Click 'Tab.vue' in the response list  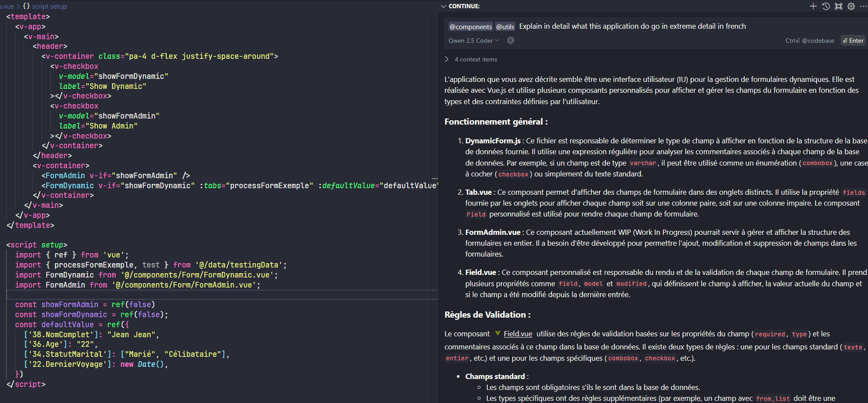point(478,192)
